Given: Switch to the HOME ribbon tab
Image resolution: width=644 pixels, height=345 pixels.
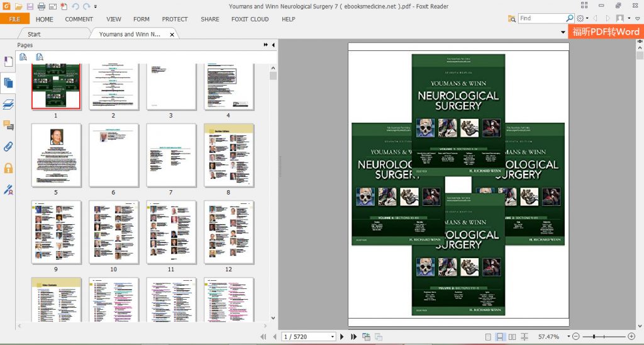Looking at the screenshot, I should coord(45,19).
